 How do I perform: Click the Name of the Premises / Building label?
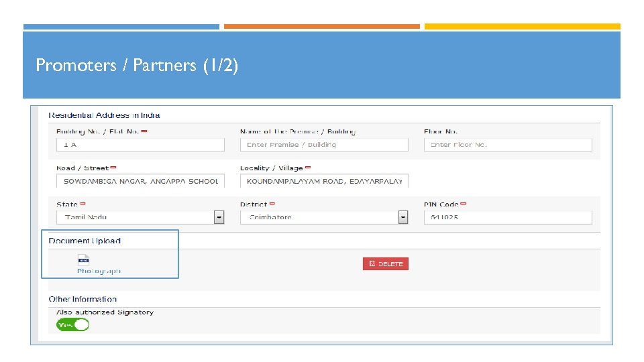298,131
